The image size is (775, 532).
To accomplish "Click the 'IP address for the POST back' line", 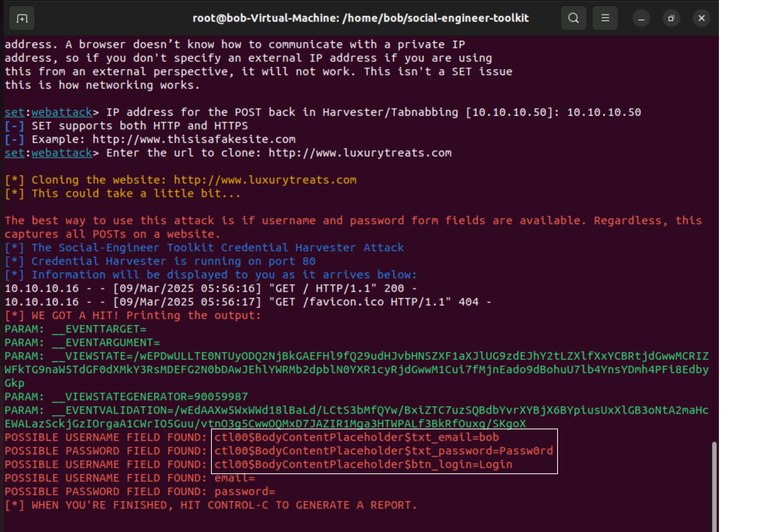I will tap(323, 112).
